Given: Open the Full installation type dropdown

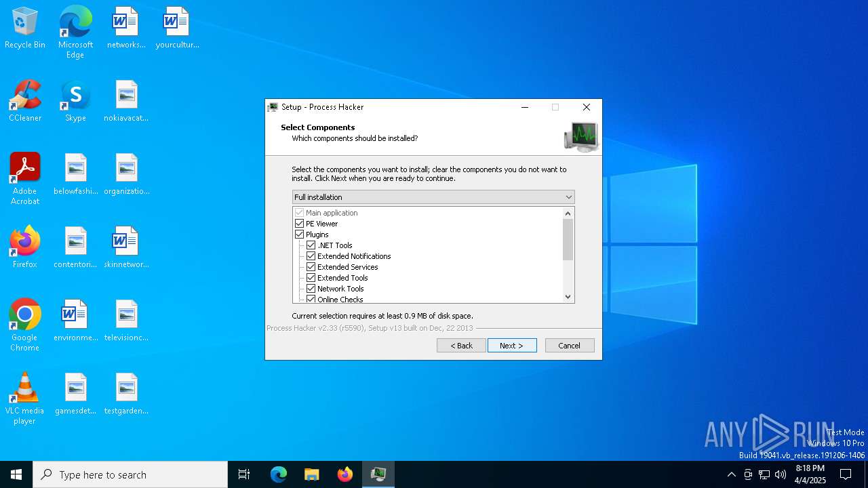Looking at the screenshot, I should (433, 197).
